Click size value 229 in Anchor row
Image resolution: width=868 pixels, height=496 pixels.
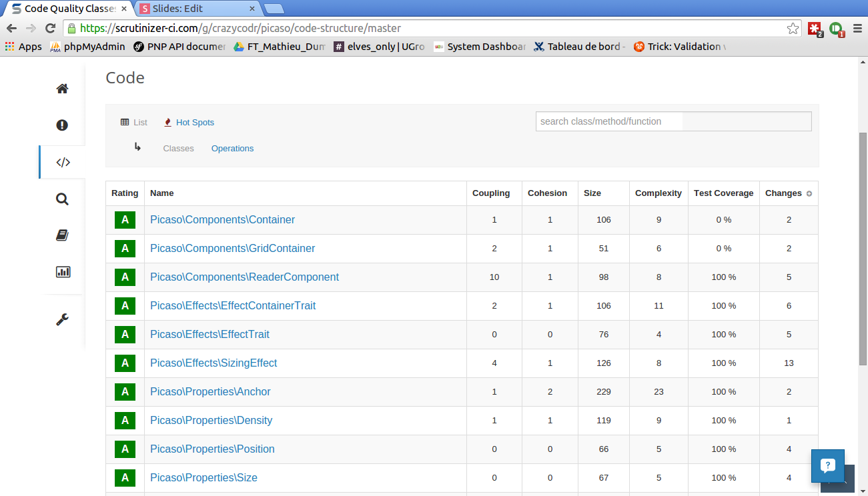604,392
